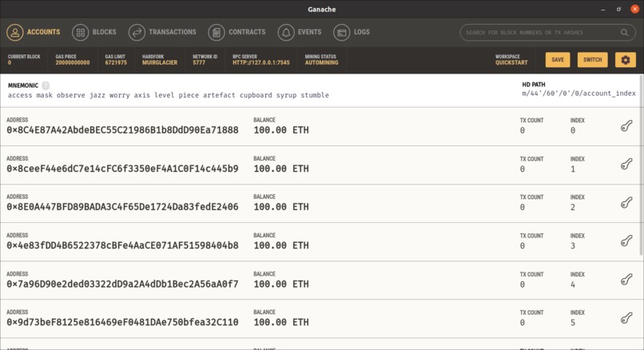The height and width of the screenshot is (350, 644).
Task: Show the Events tab
Action: coord(300,32)
